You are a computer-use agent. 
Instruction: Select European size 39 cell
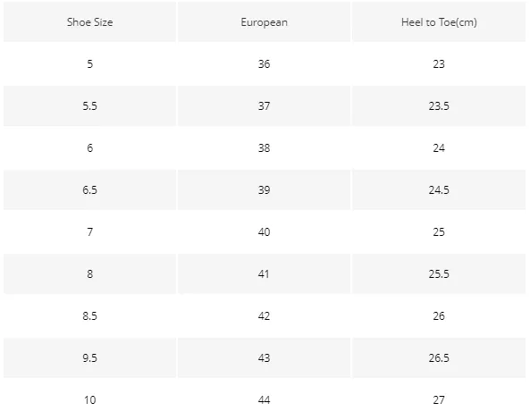pyautogui.click(x=264, y=189)
